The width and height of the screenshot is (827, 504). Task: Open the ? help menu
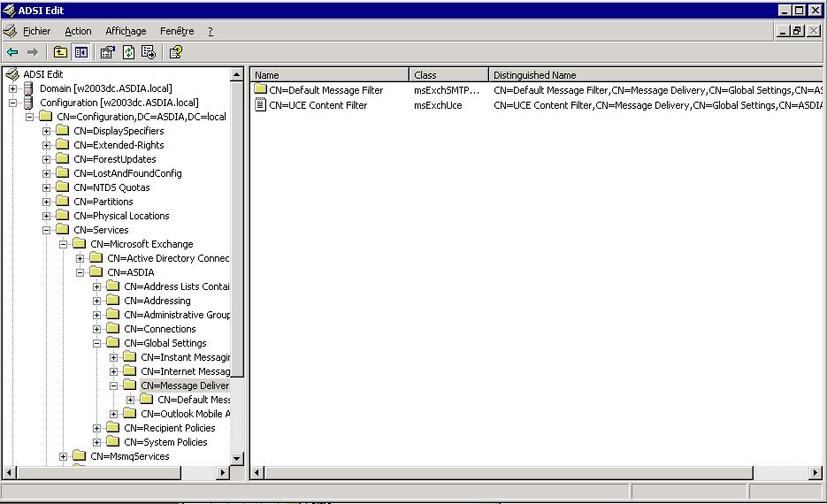tap(211, 31)
